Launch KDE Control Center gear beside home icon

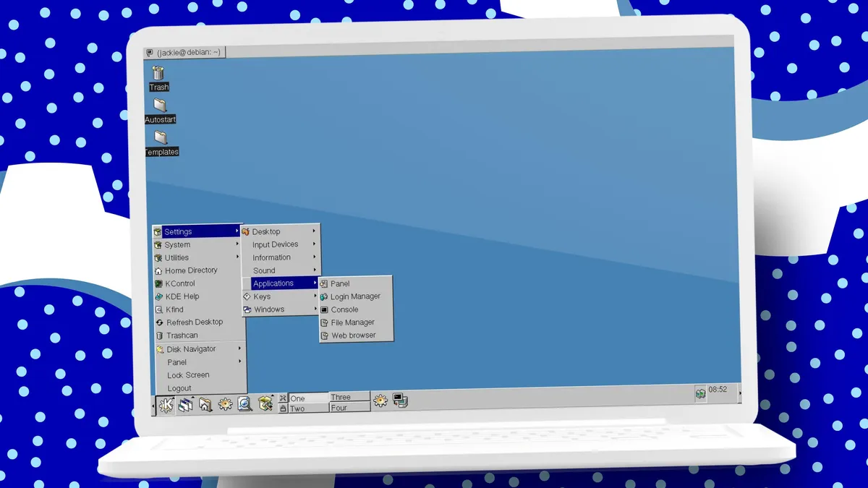click(x=226, y=405)
